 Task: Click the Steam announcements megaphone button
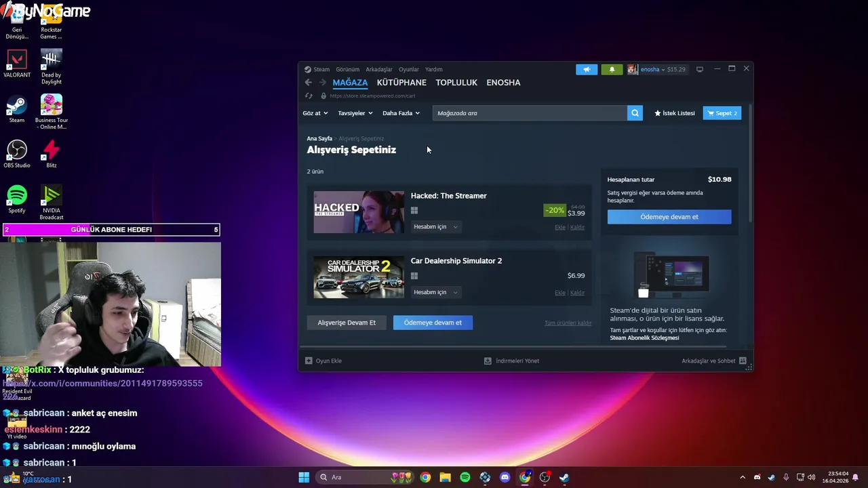(x=587, y=69)
